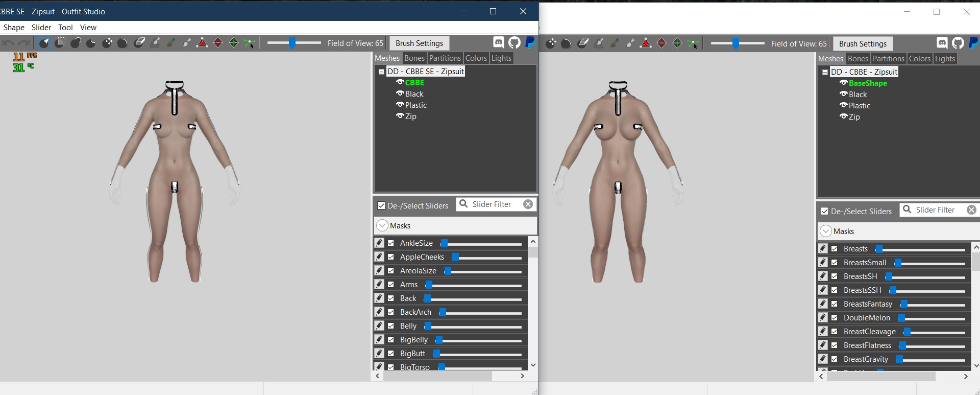Select Alpha brush in CBBE SE window

[187, 43]
